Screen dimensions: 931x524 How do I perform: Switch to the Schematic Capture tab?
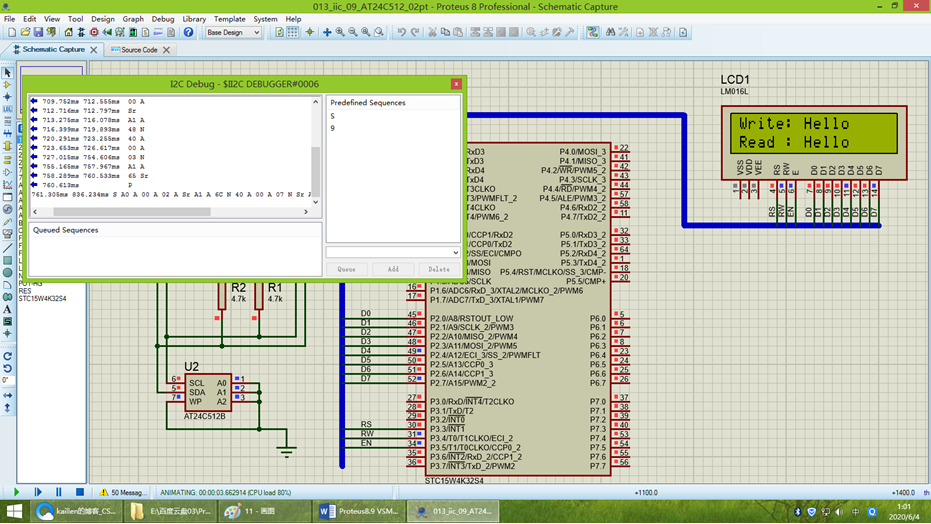(x=53, y=50)
